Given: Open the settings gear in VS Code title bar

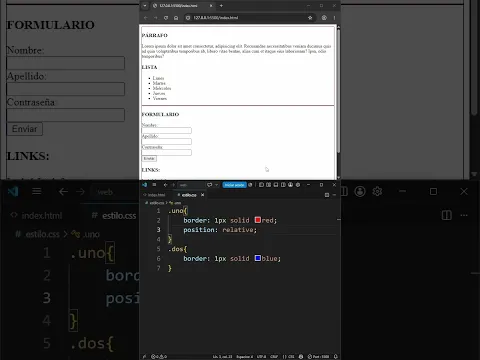Looking at the screenshot, I should [298, 185].
